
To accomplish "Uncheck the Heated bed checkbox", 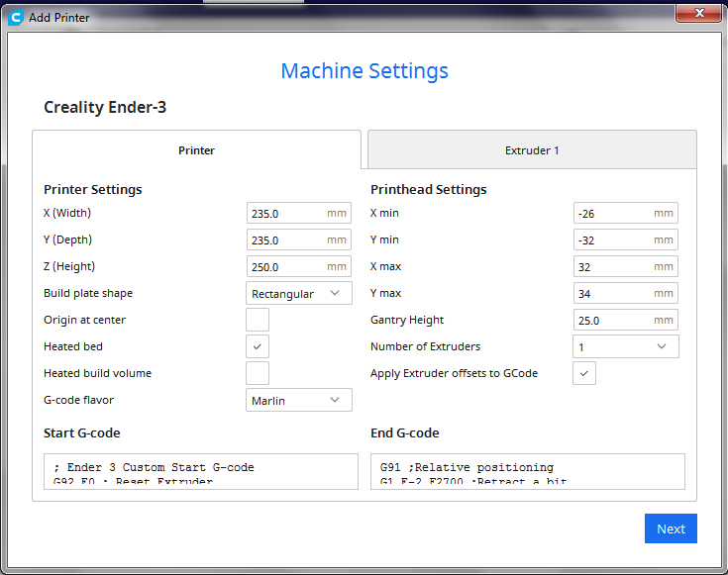I will click(258, 346).
